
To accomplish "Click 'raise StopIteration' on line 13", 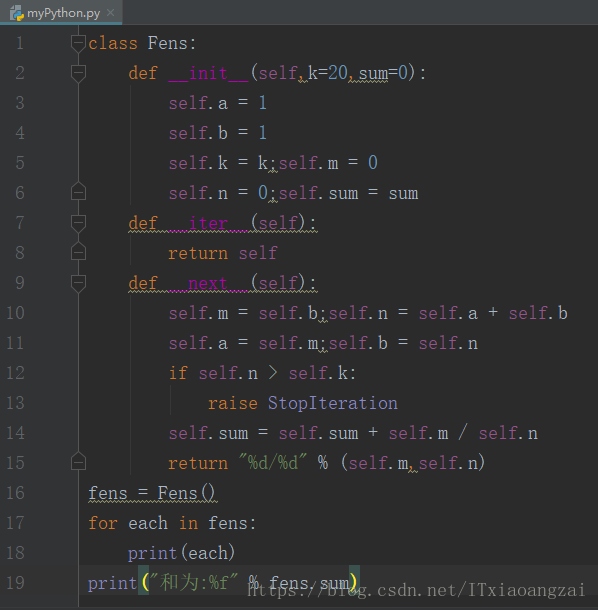I will 303,403.
